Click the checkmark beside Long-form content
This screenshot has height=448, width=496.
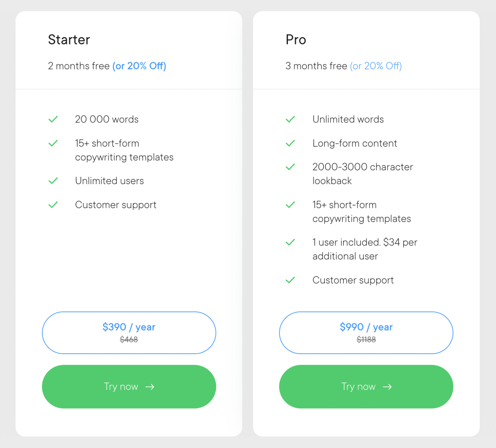pyautogui.click(x=290, y=143)
